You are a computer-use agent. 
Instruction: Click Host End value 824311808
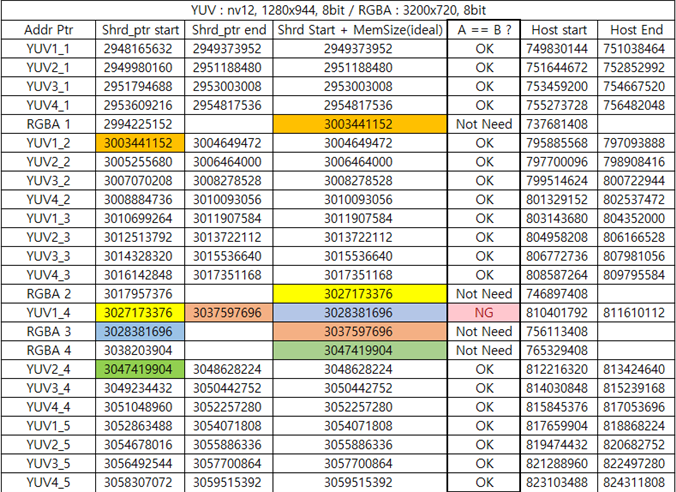634,483
